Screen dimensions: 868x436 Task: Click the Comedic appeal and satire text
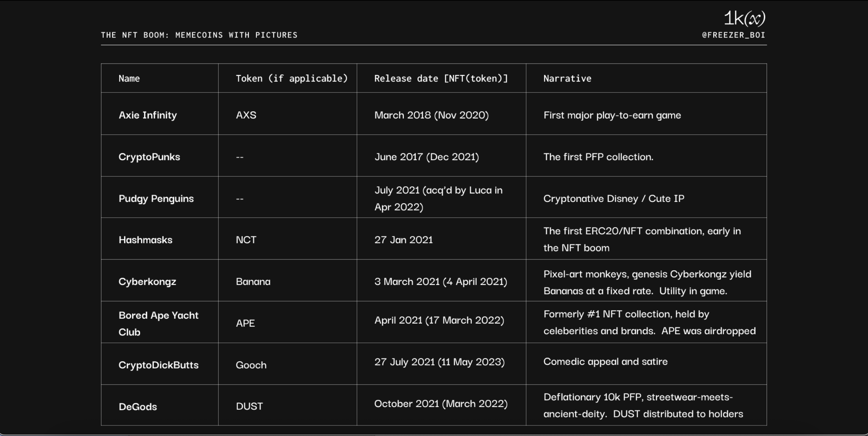(605, 362)
